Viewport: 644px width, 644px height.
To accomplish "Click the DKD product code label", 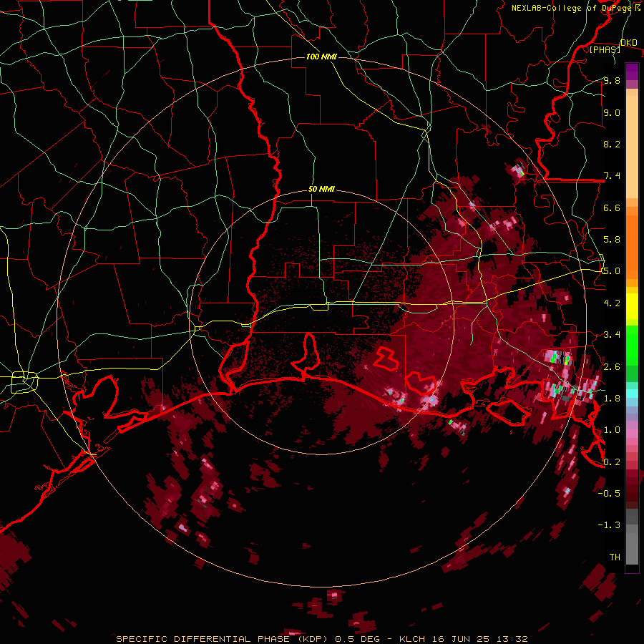I will tap(628, 43).
